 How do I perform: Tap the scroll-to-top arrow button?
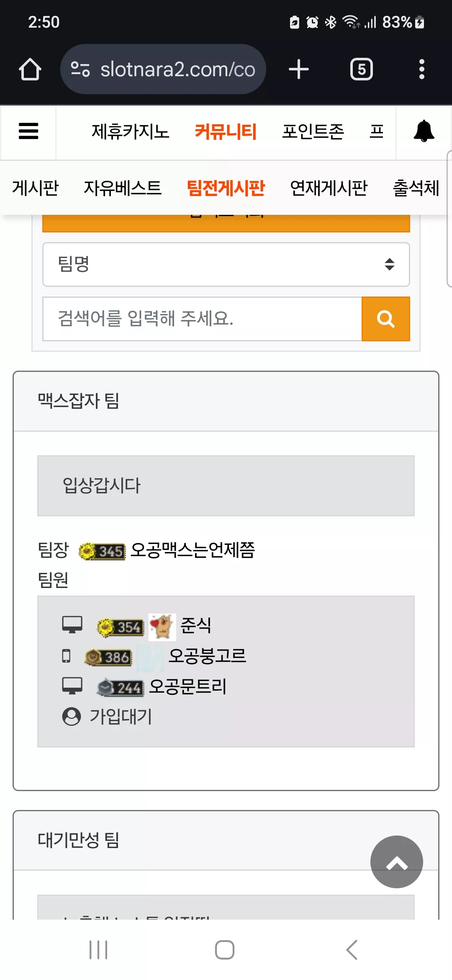click(x=396, y=861)
